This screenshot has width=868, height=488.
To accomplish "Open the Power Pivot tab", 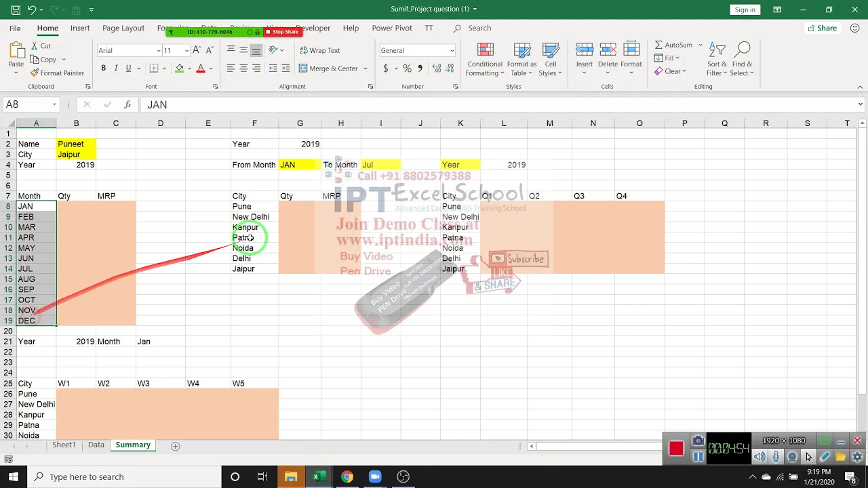I will click(x=392, y=28).
